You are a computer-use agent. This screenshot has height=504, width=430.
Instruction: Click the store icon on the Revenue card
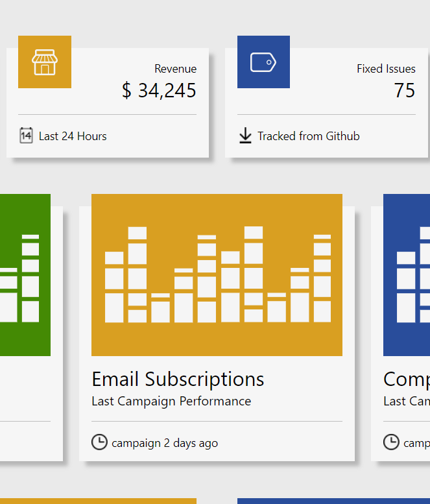tap(45, 62)
